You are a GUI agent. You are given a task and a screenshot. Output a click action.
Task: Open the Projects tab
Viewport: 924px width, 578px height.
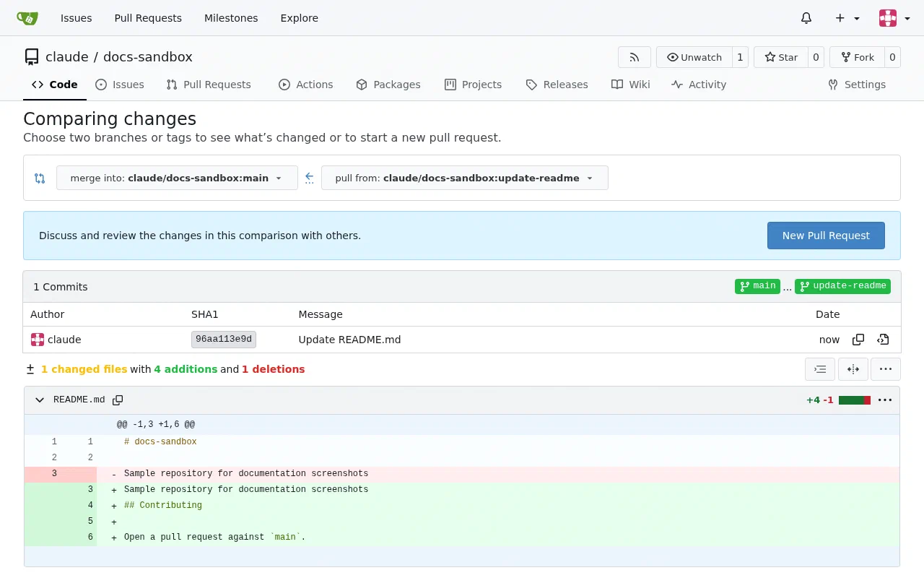tap(474, 85)
